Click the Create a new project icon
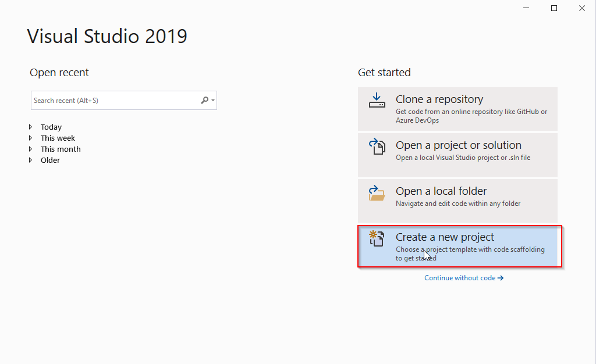Viewport: 596px width, 364px height. tap(377, 238)
